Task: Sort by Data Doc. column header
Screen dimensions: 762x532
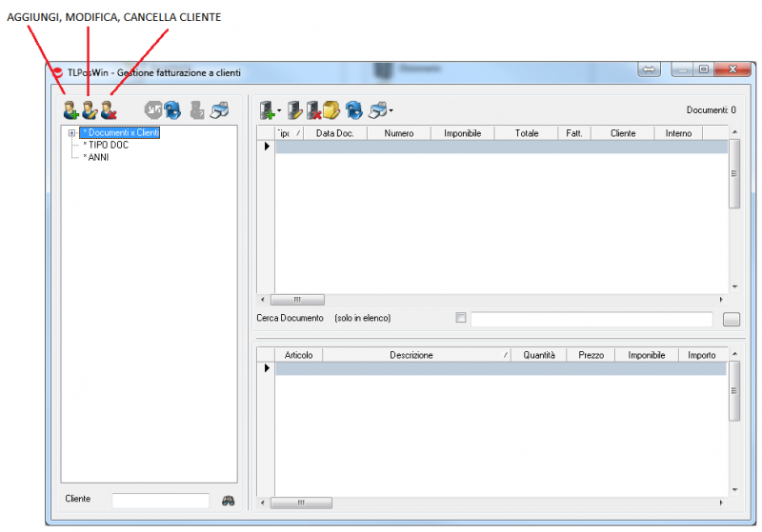Action: point(335,133)
